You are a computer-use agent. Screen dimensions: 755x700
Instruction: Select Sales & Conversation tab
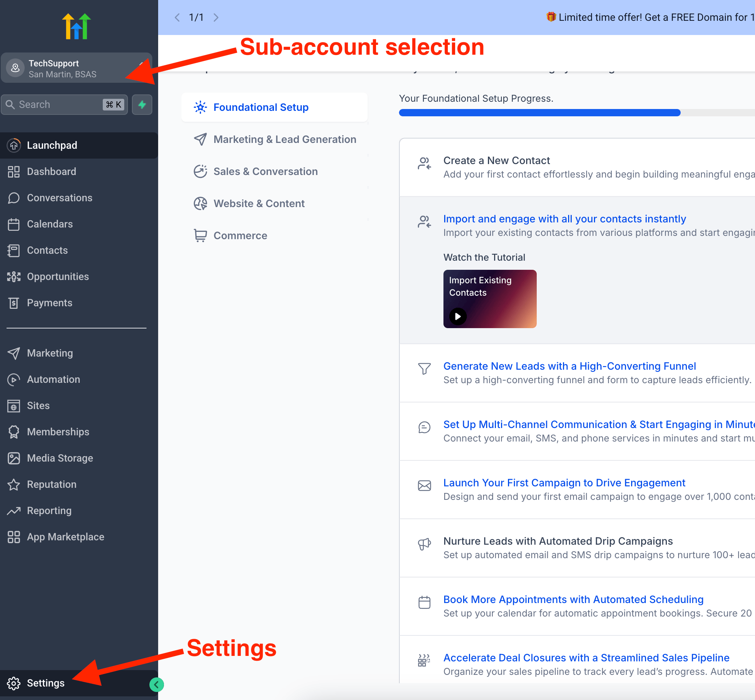(x=274, y=172)
